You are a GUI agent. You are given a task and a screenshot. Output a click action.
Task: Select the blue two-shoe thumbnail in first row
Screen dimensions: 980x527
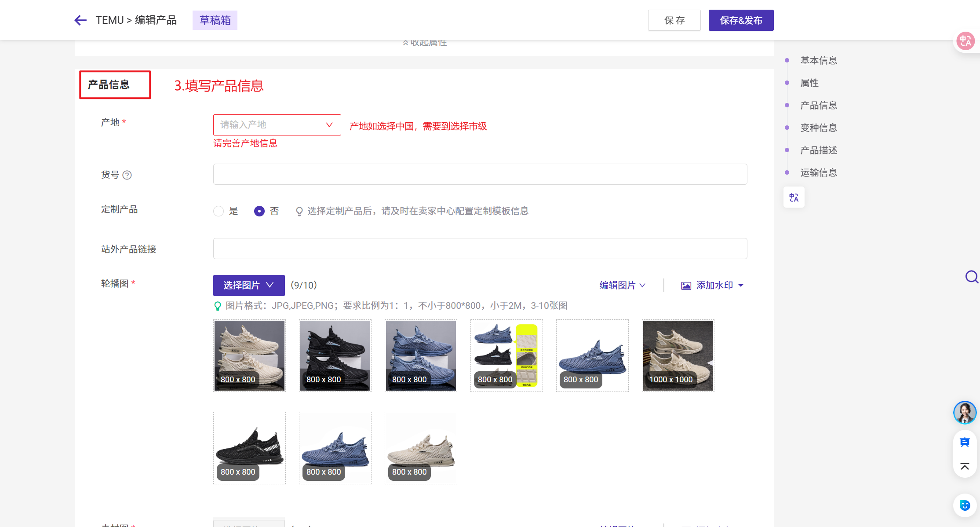421,355
